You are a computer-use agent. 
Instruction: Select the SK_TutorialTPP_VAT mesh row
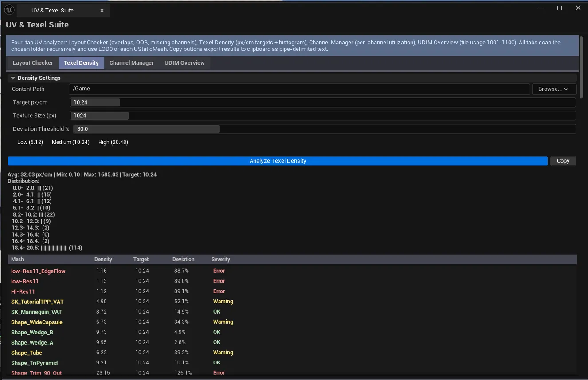292,302
